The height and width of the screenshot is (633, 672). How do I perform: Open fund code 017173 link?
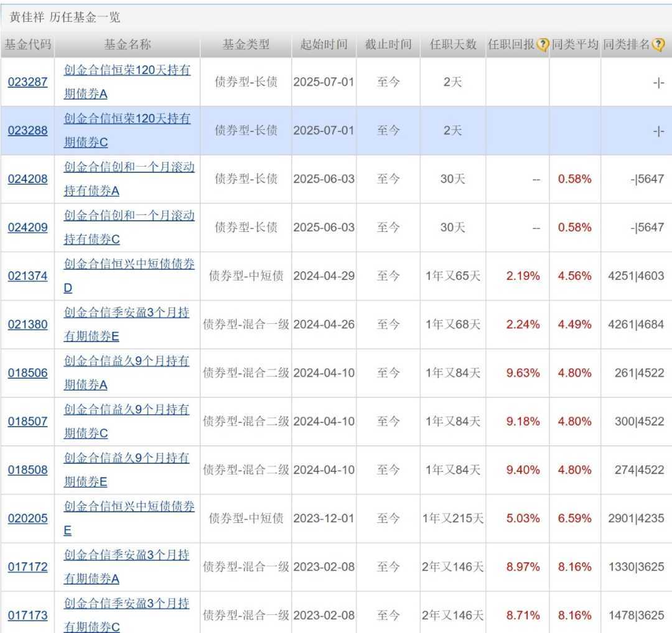(x=27, y=616)
